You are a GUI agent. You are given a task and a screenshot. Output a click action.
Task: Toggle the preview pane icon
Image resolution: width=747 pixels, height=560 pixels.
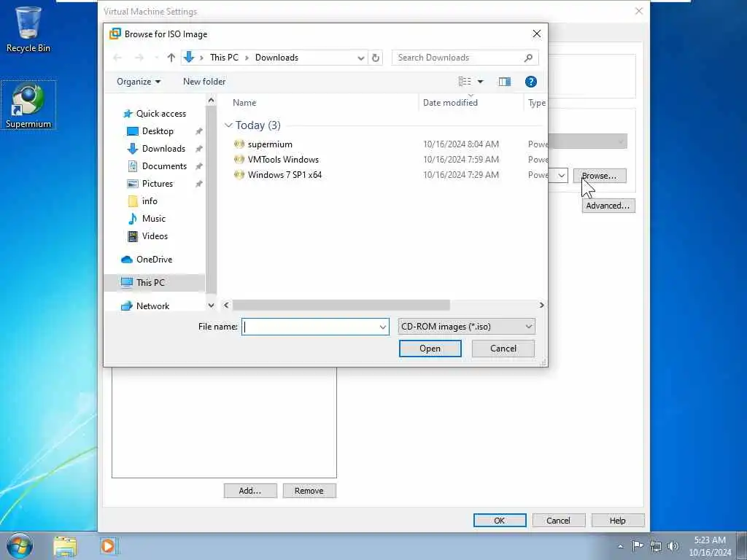pyautogui.click(x=505, y=82)
